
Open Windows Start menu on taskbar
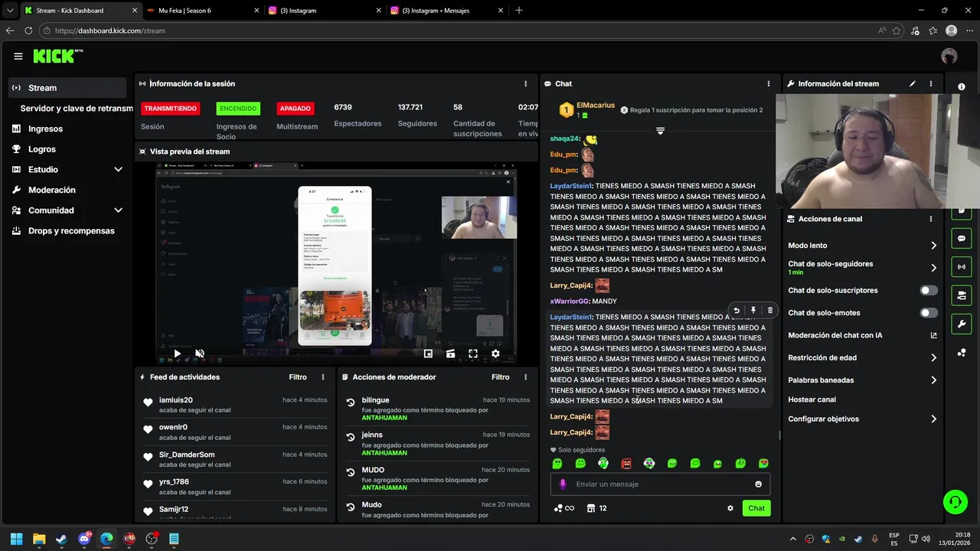coord(16,539)
